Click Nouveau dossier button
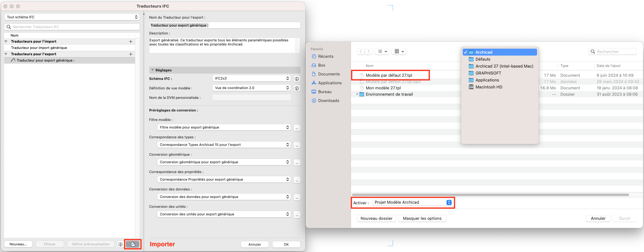The image size is (644, 252). tap(377, 218)
